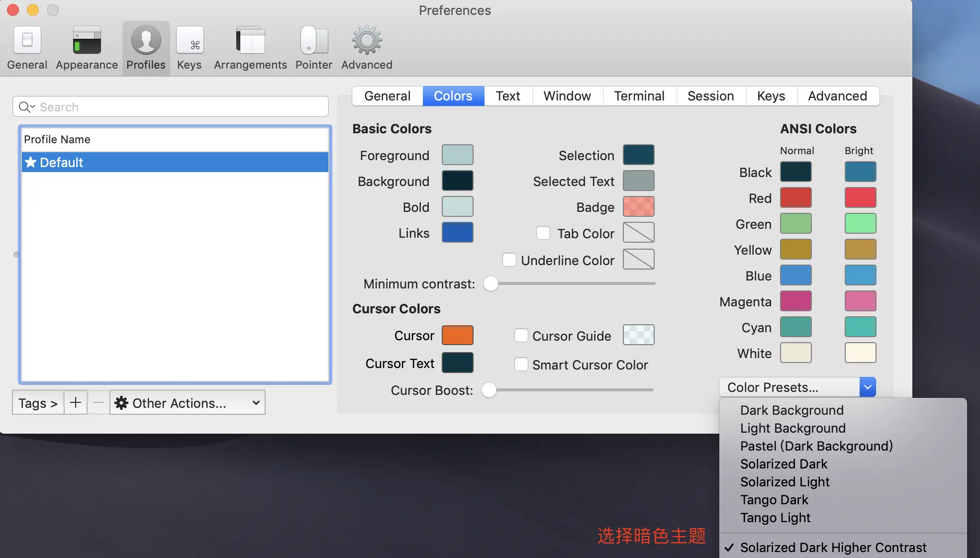Open the Color Presets dropdown

pos(797,387)
